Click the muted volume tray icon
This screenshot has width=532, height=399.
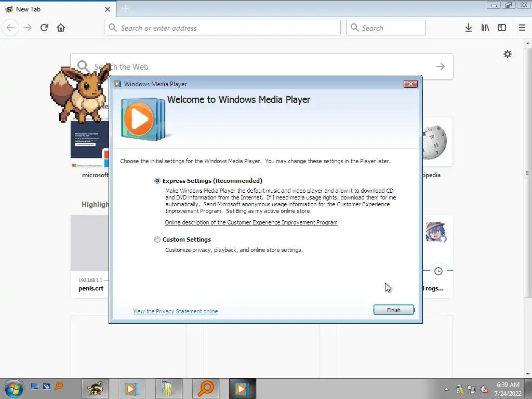point(484,389)
